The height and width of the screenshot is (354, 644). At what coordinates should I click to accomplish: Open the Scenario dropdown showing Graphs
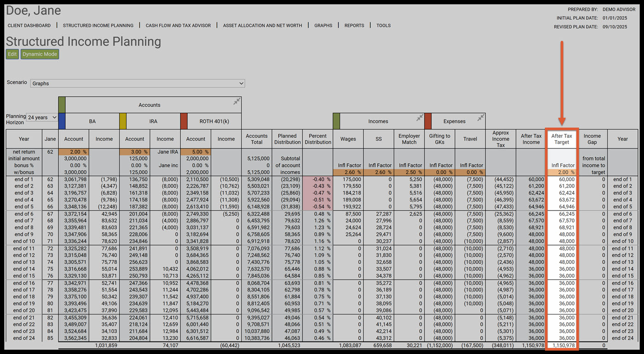coord(138,83)
